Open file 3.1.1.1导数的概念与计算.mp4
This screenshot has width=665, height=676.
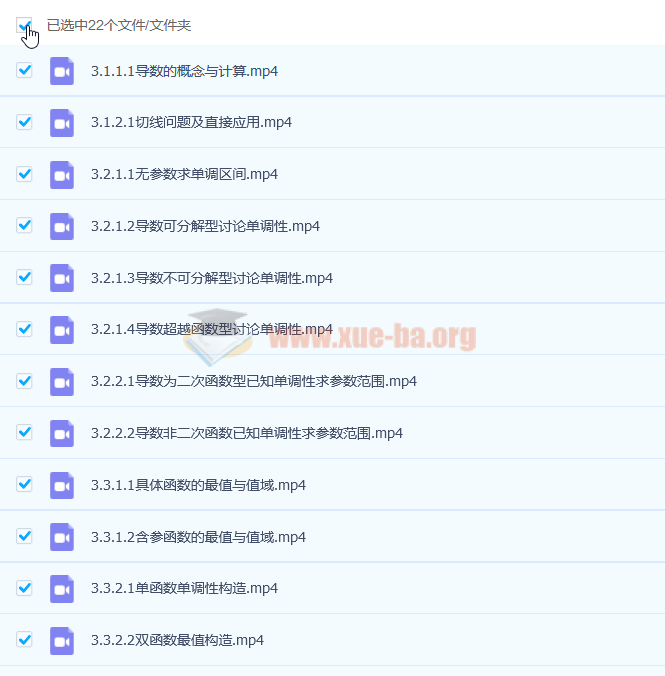coord(184,71)
